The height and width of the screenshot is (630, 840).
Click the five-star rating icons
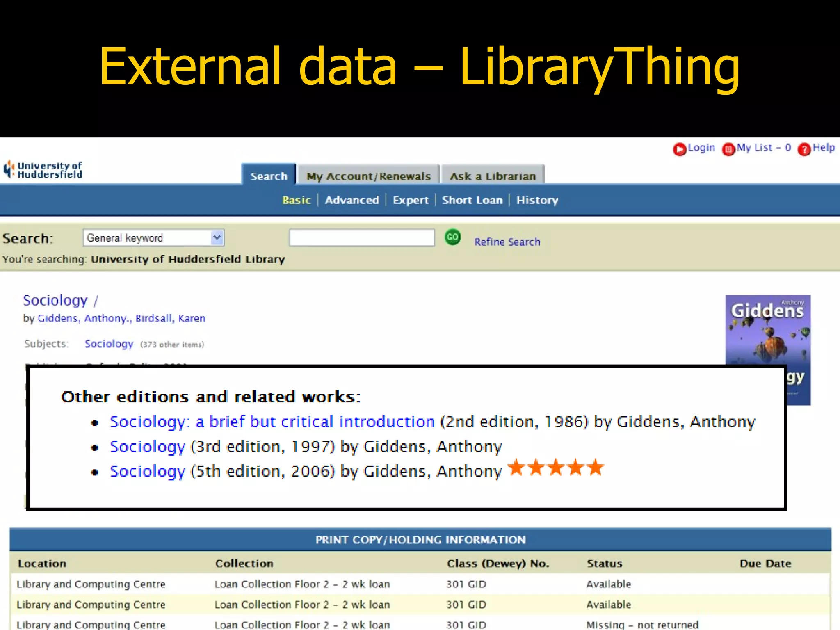click(x=556, y=468)
